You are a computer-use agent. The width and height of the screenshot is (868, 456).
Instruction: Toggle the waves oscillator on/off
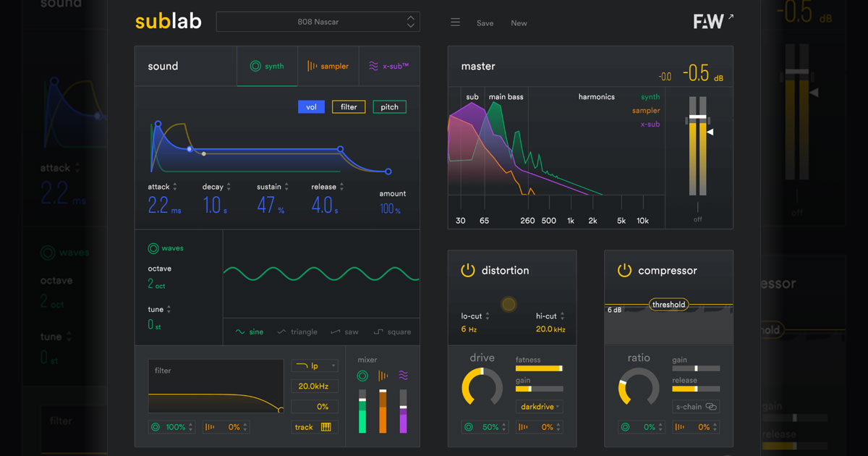pos(153,248)
